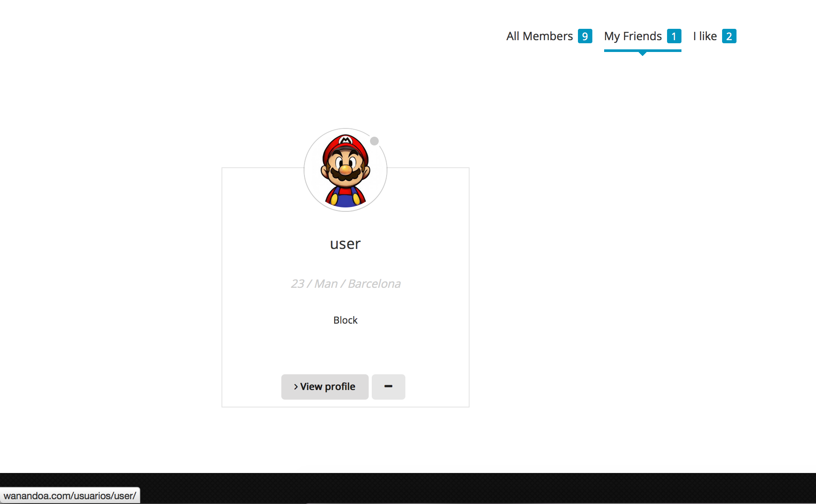Block this friend via Block link
This screenshot has width=816, height=504.
point(345,320)
